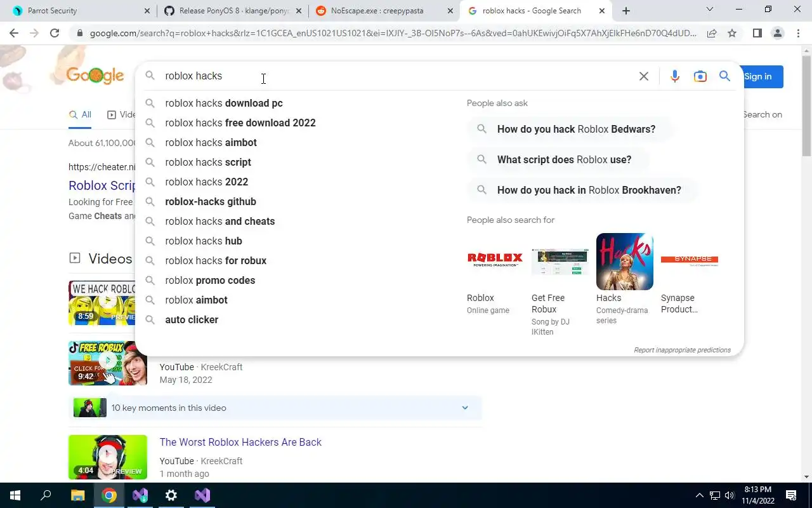The width and height of the screenshot is (812, 508).
Task: Click the Sign in button
Action: 761,77
